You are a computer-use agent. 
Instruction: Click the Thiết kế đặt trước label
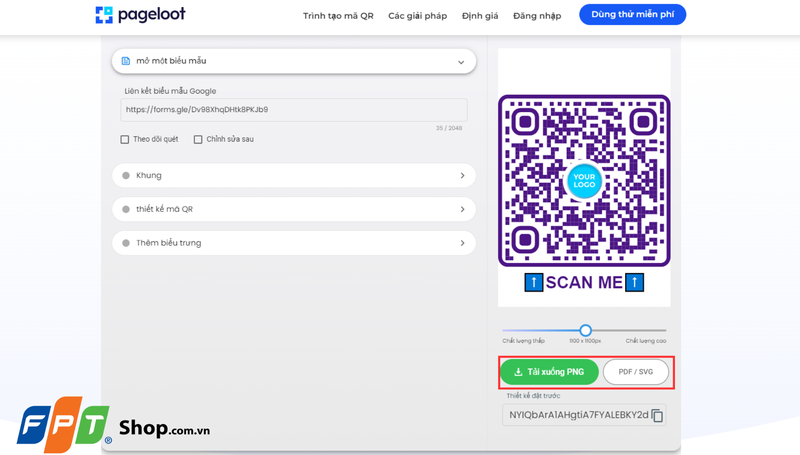[x=533, y=396]
